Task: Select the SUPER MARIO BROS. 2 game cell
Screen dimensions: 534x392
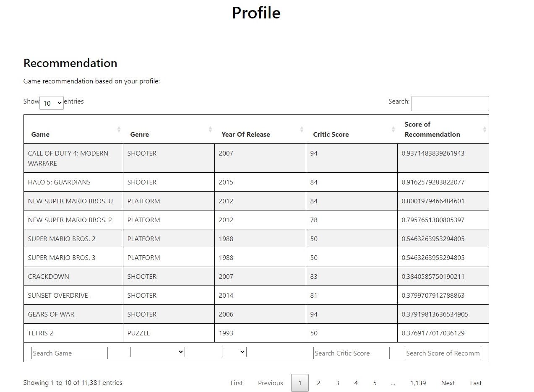Action: [x=73, y=239]
